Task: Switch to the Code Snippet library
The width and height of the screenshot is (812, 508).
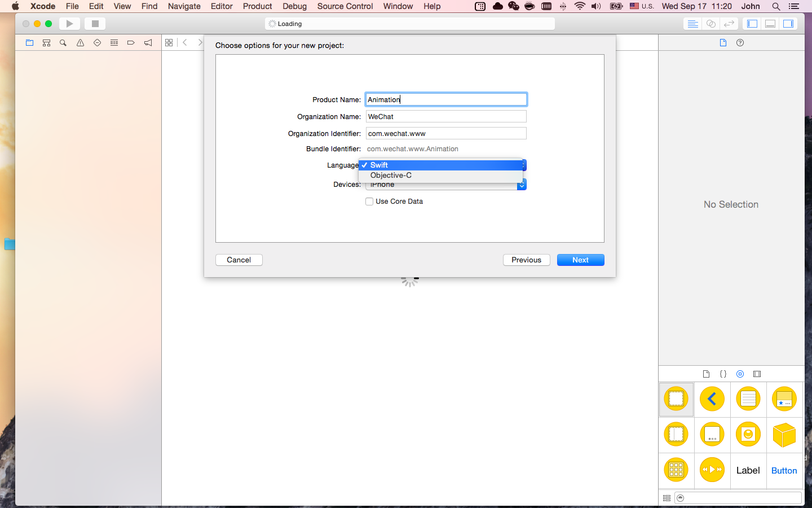Action: pos(723,374)
